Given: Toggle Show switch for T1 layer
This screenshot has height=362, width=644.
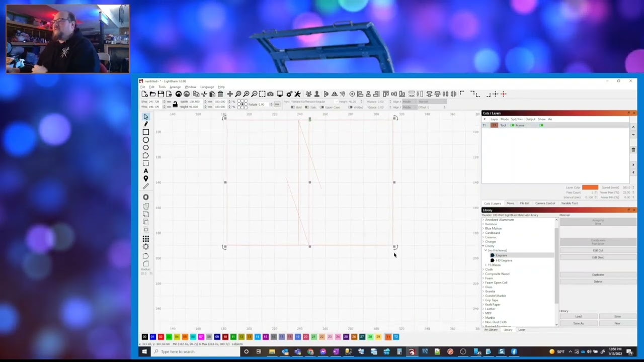Looking at the screenshot, I should pos(541,125).
